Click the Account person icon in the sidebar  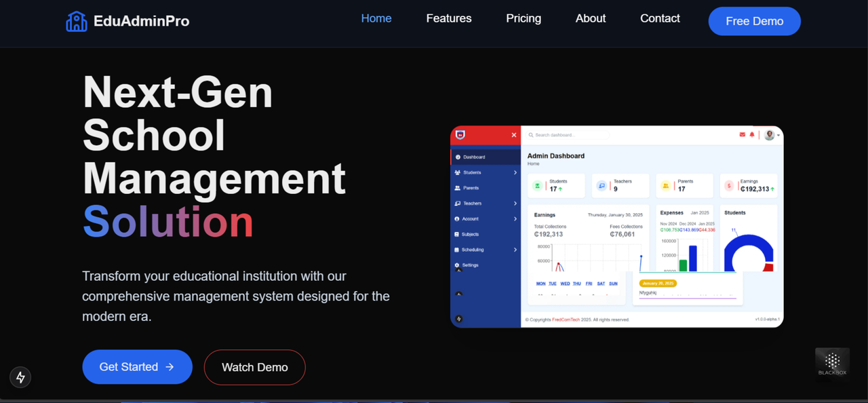[x=456, y=218]
